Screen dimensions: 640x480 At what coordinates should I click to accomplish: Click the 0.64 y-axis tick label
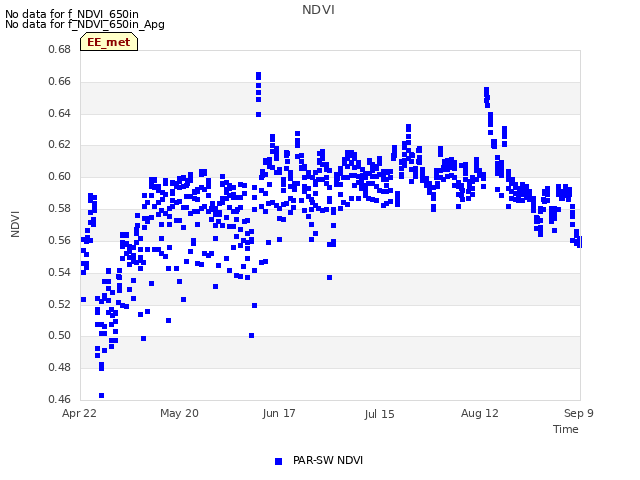(60, 113)
